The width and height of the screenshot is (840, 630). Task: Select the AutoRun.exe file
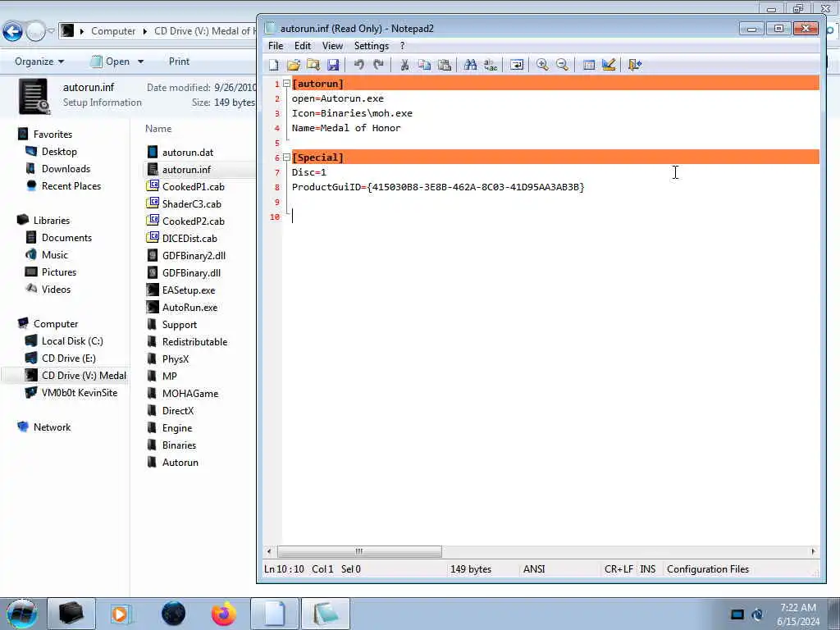189,308
